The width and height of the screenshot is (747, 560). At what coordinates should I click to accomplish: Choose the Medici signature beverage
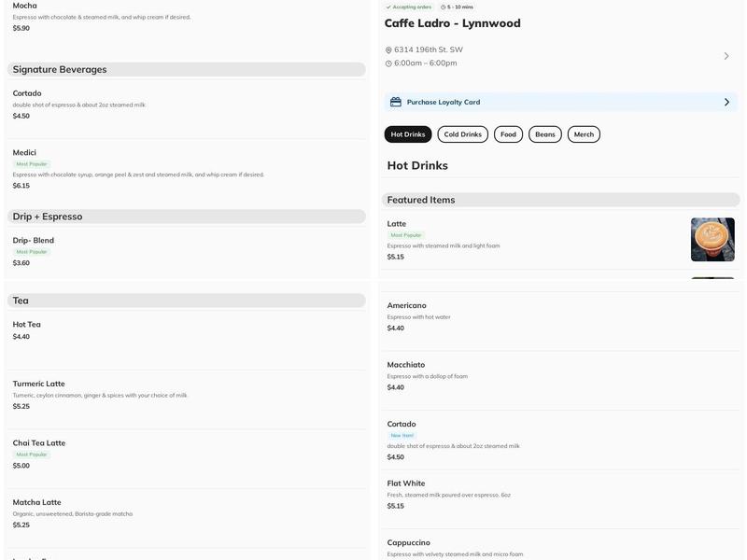pos(25,153)
